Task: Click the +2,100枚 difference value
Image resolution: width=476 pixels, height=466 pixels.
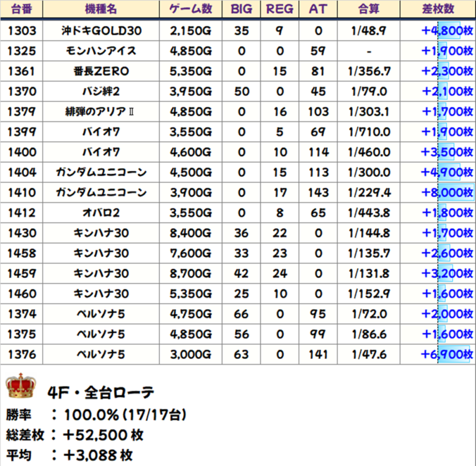Action: [x=447, y=92]
